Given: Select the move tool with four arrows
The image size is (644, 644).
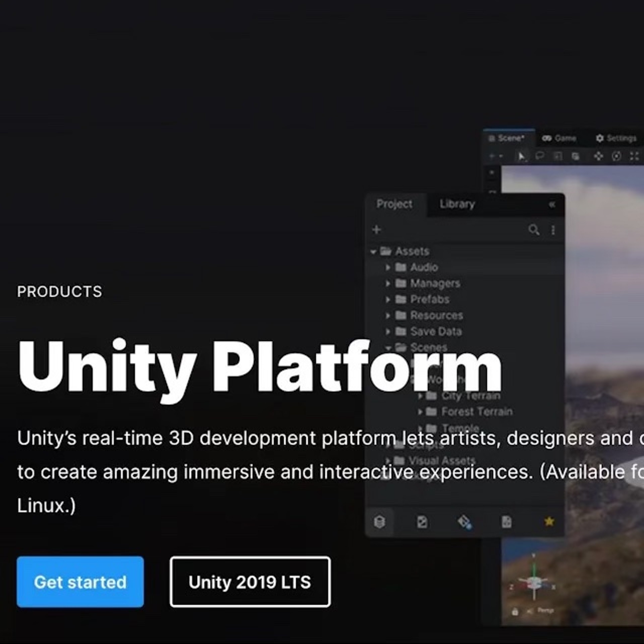Looking at the screenshot, I should click(598, 156).
